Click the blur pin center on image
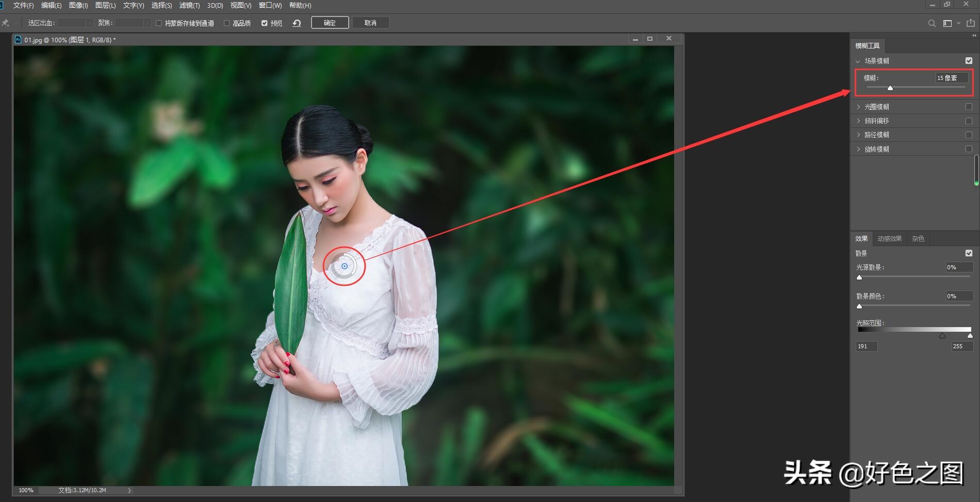980x502 pixels. [x=345, y=266]
